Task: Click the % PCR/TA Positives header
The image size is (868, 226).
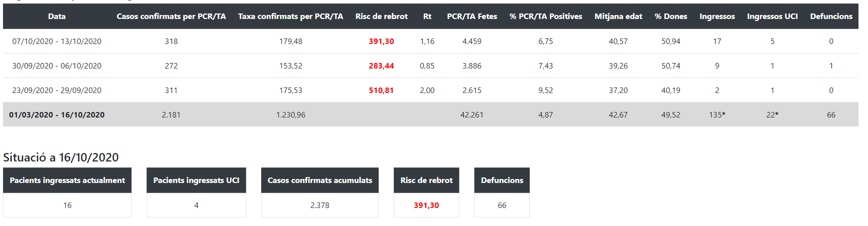Action: click(x=546, y=16)
